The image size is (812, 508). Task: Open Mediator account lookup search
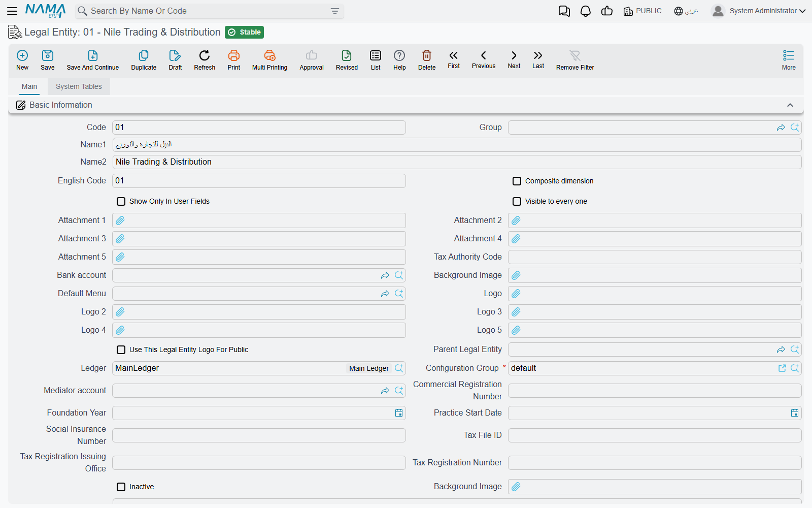(x=399, y=391)
